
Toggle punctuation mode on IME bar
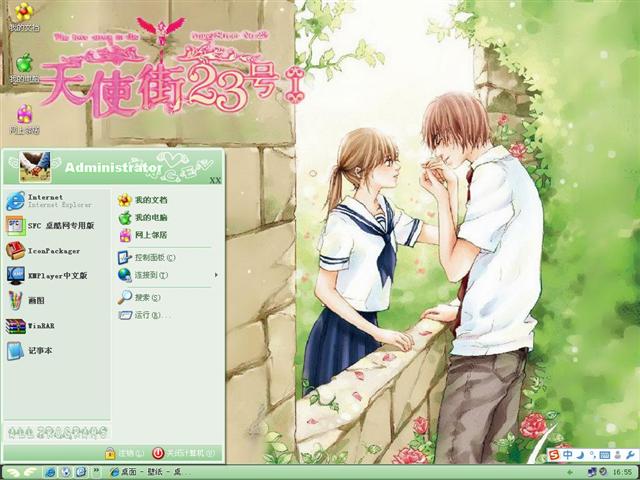[x=591, y=455]
